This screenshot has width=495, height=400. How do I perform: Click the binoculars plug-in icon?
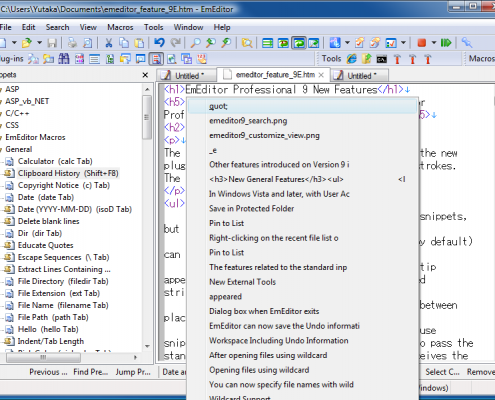pos(64,59)
